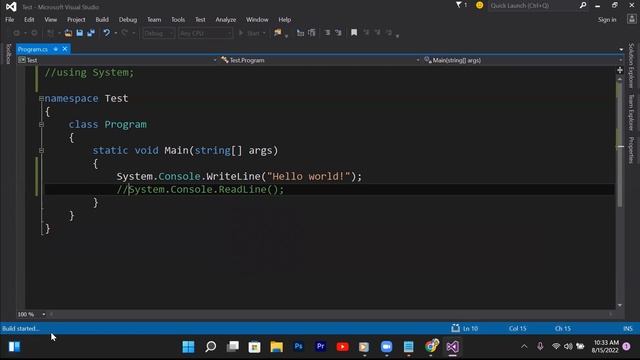This screenshot has width=640, height=360.
Task: Close the Program.cs tab
Action: coord(65,49)
